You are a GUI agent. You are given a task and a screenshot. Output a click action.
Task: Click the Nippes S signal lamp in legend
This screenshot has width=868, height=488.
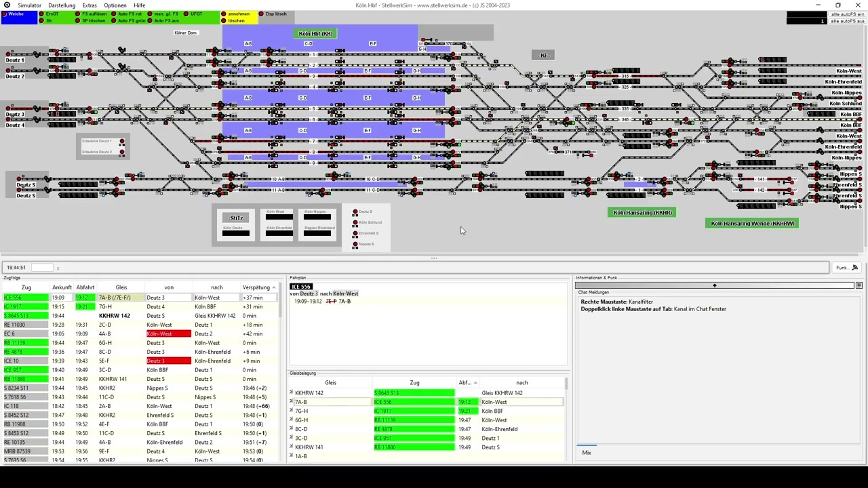(x=355, y=244)
